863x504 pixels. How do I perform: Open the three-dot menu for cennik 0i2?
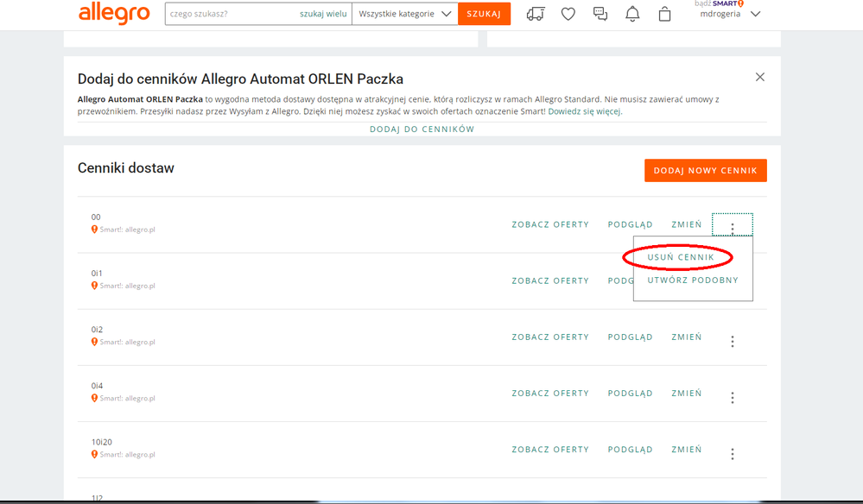tap(732, 341)
